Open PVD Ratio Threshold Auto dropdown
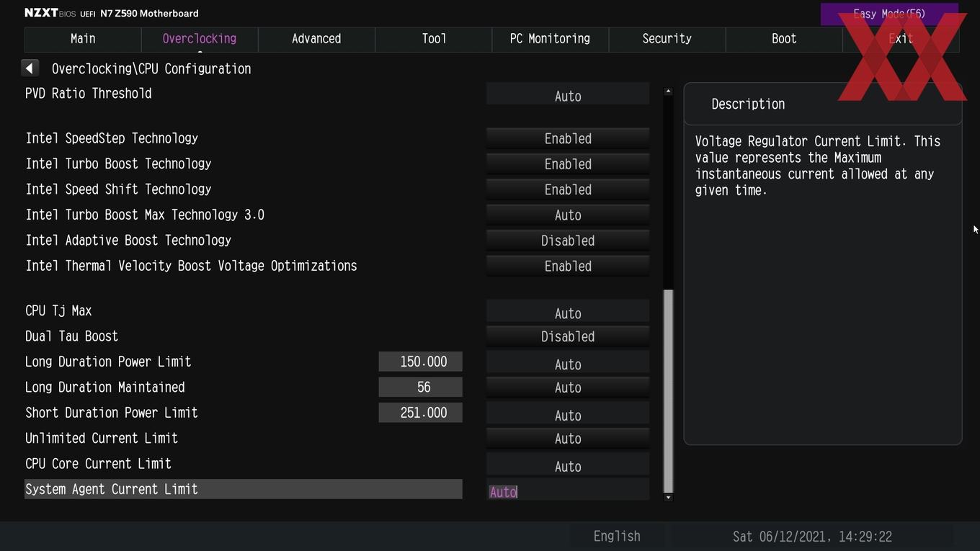 point(568,94)
